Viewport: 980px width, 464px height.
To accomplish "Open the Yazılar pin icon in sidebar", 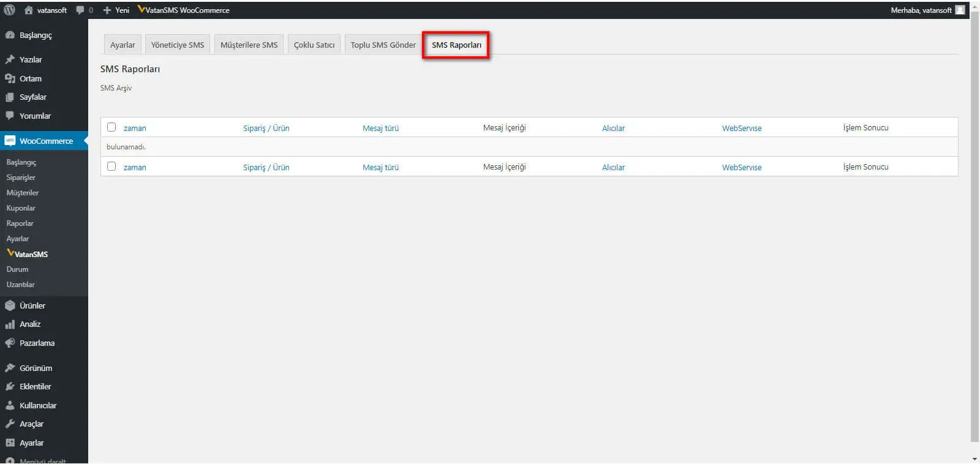I will click(10, 59).
